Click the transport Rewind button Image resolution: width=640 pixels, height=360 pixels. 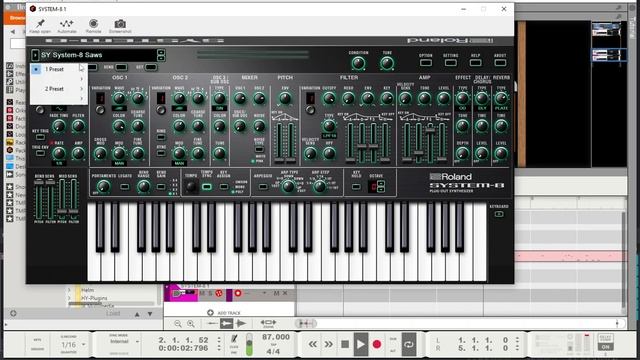click(313, 344)
